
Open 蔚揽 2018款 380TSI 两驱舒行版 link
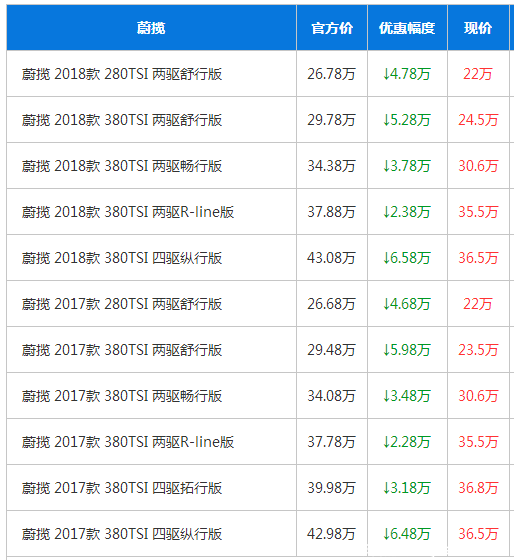(x=122, y=120)
